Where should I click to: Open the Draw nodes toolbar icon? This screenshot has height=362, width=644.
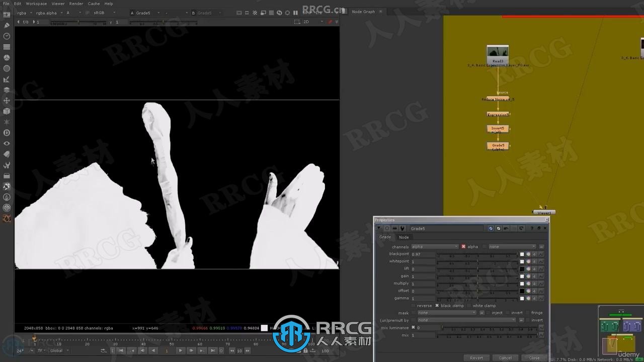[7, 25]
